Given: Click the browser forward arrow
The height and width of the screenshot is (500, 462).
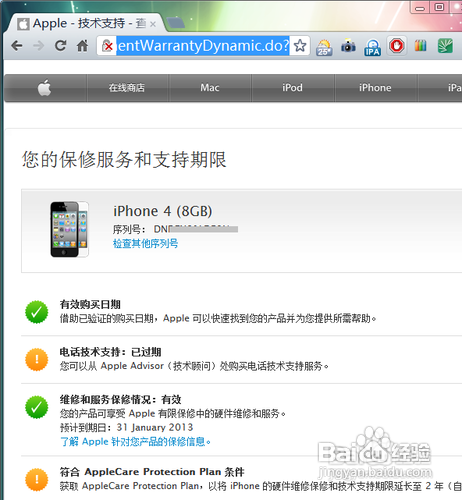Looking at the screenshot, I should pos(39,46).
